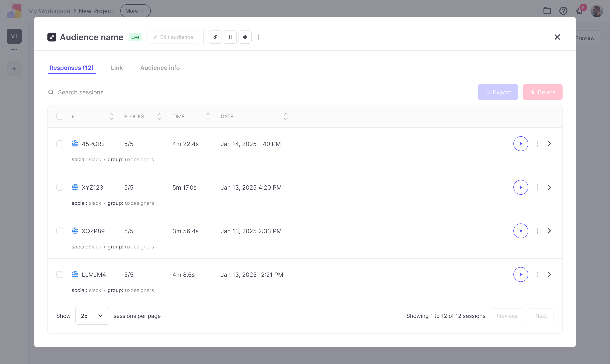Delete selected sessions

pos(543,92)
